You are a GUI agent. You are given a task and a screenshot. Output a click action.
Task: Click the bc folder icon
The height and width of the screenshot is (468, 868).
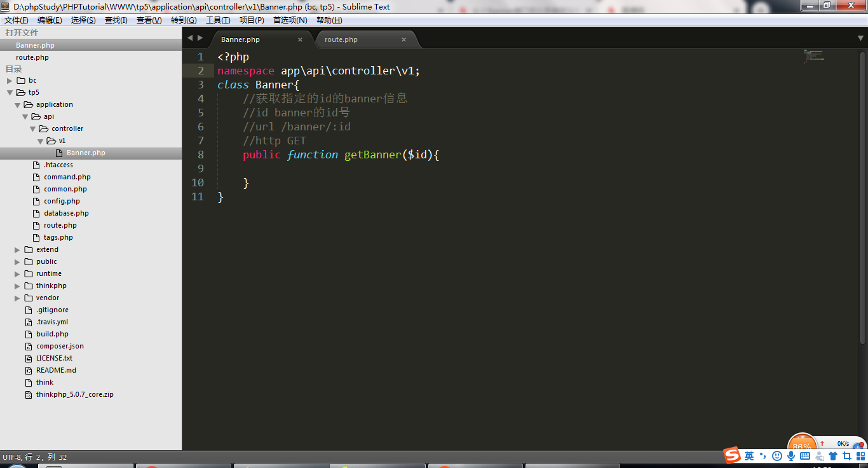21,80
